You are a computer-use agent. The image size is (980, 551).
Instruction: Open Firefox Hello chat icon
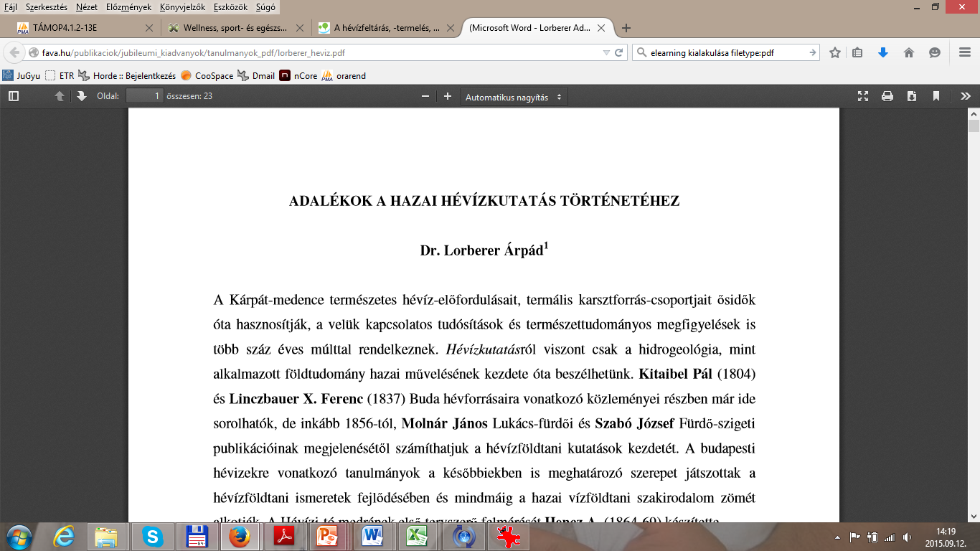(x=935, y=52)
